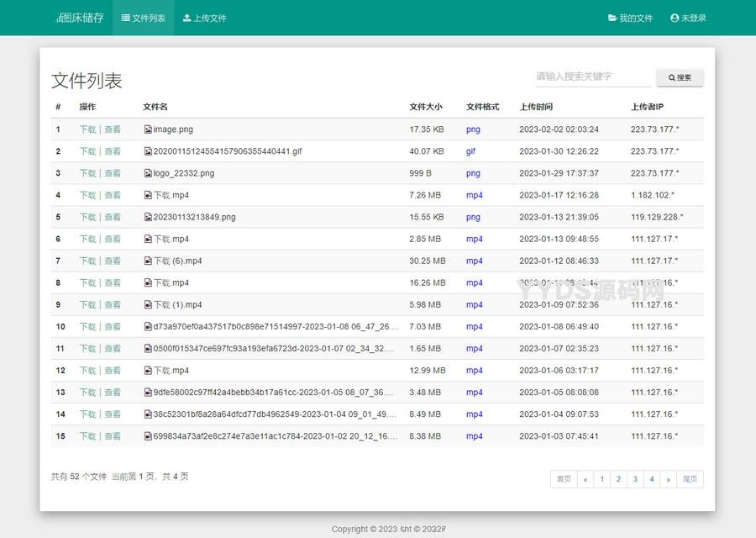Click the next page » arrow
Screen dimensions: 756x538
pyautogui.click(x=669, y=479)
